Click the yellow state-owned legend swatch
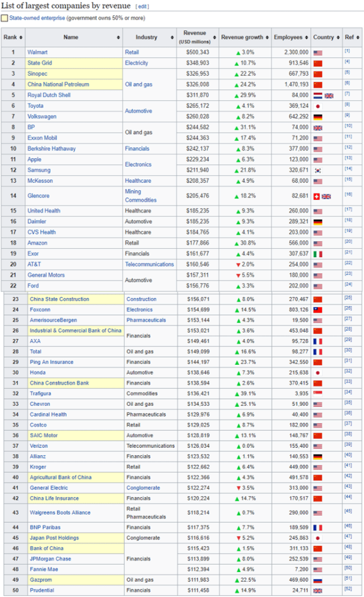This screenshot has width=364, height=597. pyautogui.click(x=4, y=18)
